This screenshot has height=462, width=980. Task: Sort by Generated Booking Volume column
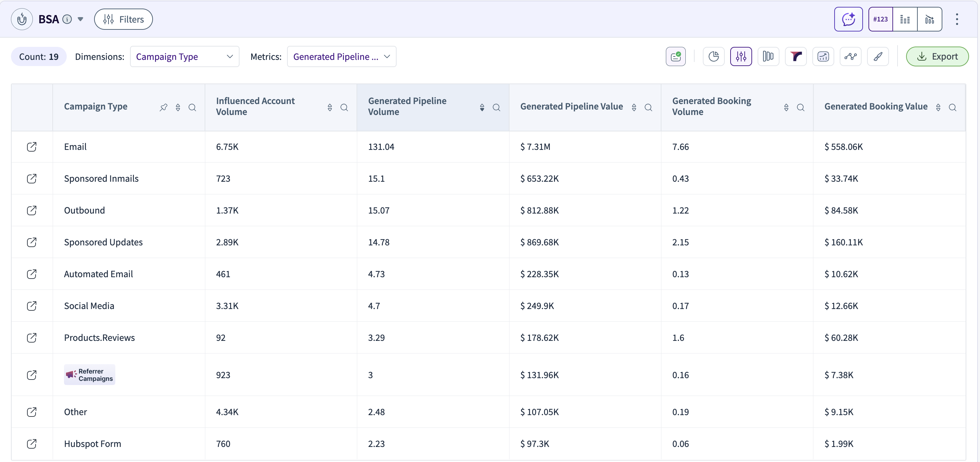(x=786, y=107)
